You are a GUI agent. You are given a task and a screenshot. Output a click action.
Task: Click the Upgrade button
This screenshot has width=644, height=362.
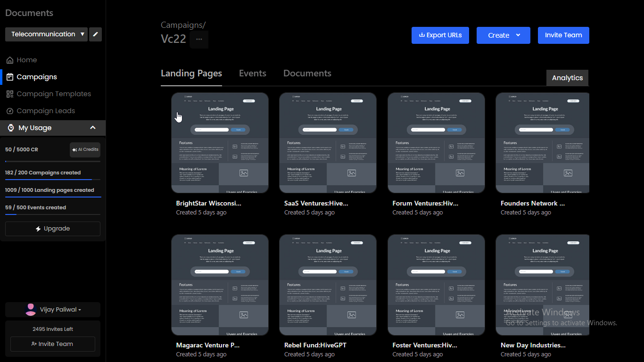pos(53,229)
